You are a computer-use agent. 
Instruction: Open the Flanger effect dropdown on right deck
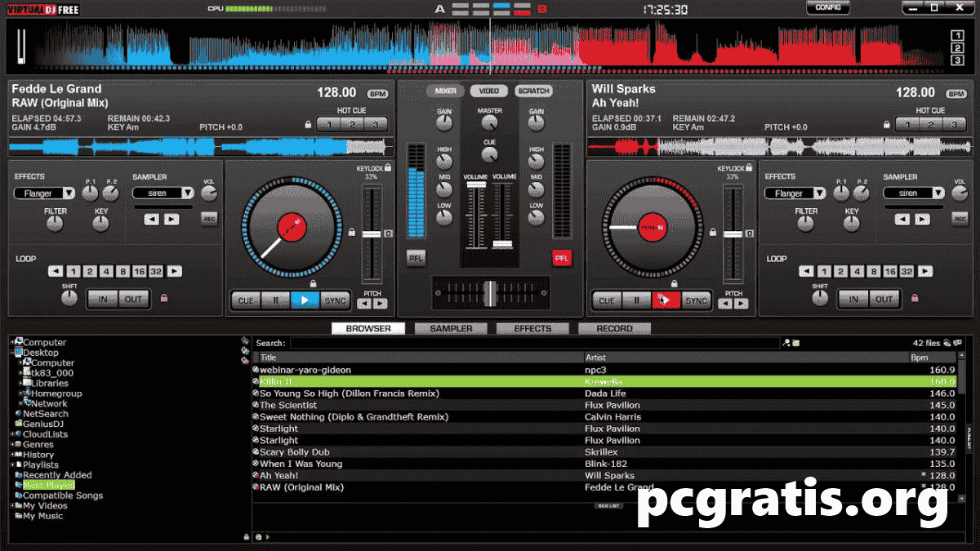coord(795,193)
